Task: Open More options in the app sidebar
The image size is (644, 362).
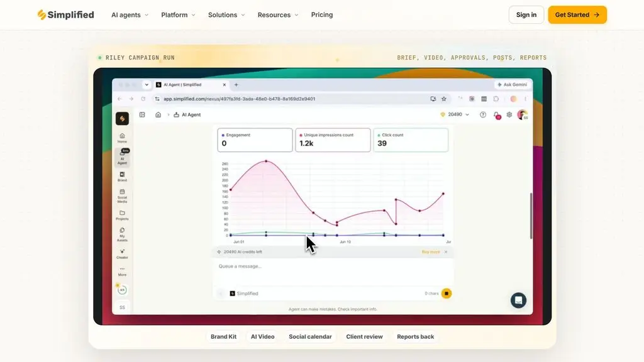Action: (x=122, y=271)
